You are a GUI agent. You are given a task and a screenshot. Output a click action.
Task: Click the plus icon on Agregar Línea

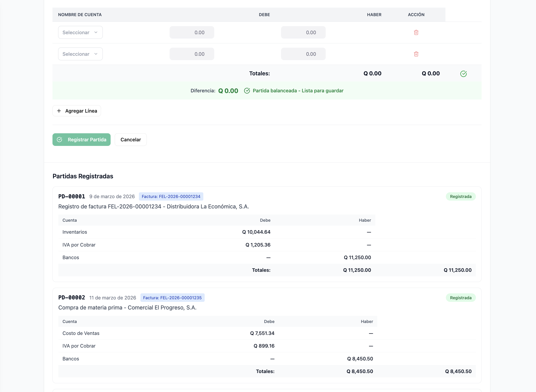[x=59, y=111]
